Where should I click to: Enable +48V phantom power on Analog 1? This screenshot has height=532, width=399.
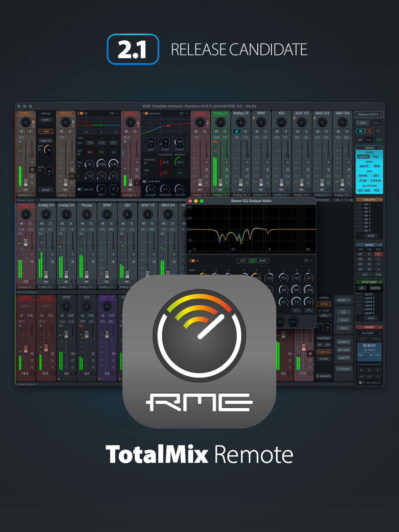coord(46,131)
